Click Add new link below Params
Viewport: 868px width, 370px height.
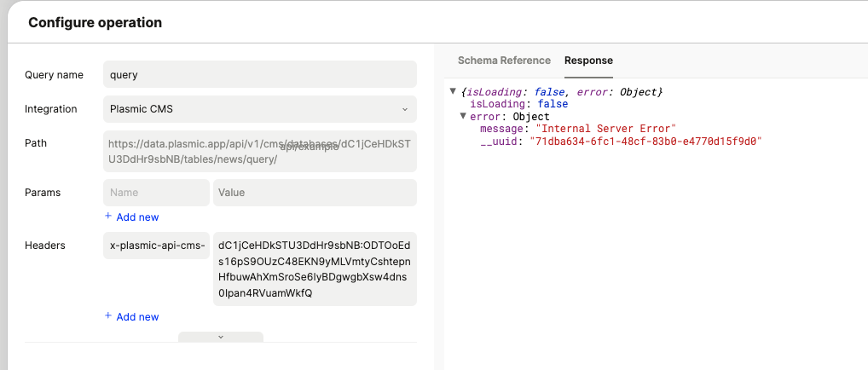click(x=137, y=217)
